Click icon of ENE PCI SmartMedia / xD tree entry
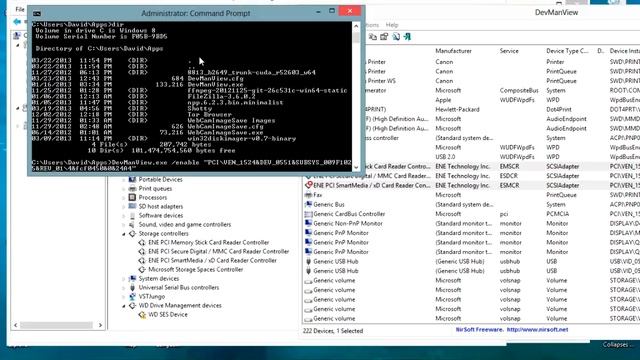This screenshot has height=360, width=640. (x=142, y=260)
